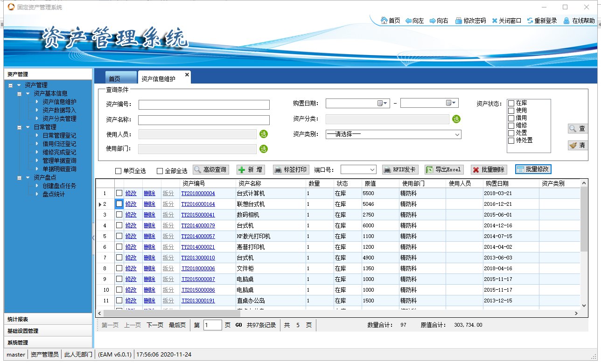This screenshot has height=364, width=601.
Task: Click green 选 icon beside 使用人员
Action: (x=264, y=134)
